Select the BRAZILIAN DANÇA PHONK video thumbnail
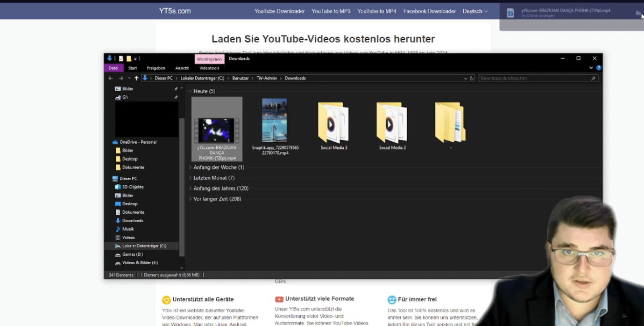 216,130
